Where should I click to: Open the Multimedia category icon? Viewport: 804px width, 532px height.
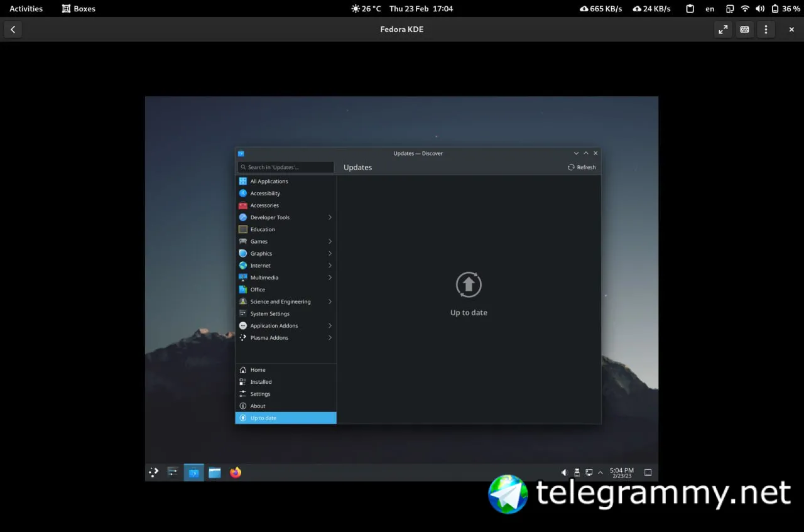click(243, 278)
